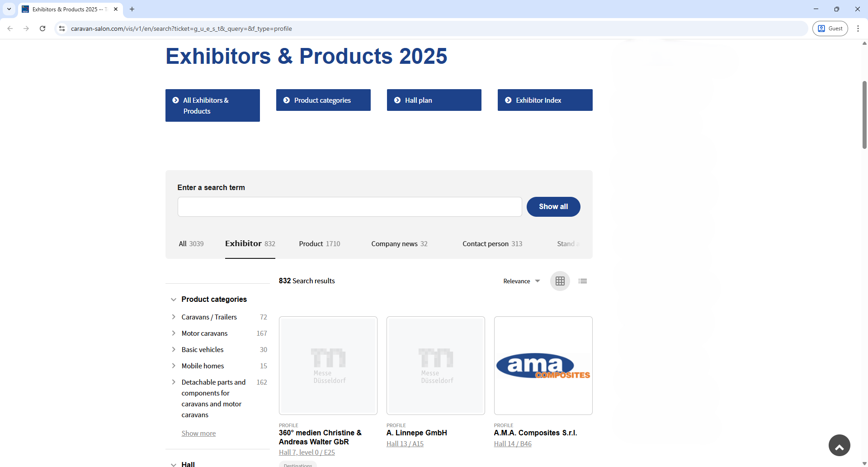This screenshot has height=467, width=868.
Task: Navigate back in the browser
Action: point(10,28)
